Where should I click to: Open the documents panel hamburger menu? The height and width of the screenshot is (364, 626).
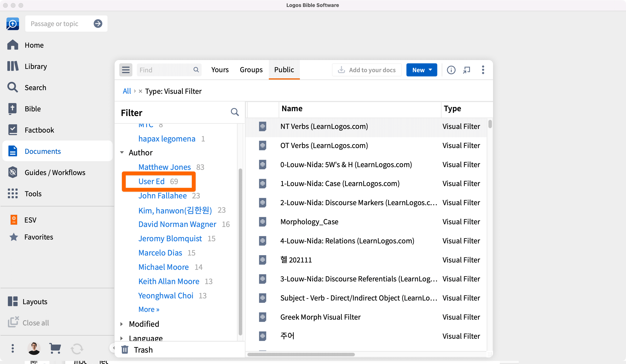(126, 70)
